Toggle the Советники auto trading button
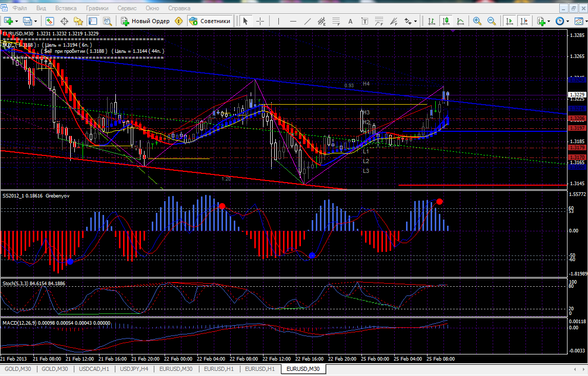 click(210, 21)
